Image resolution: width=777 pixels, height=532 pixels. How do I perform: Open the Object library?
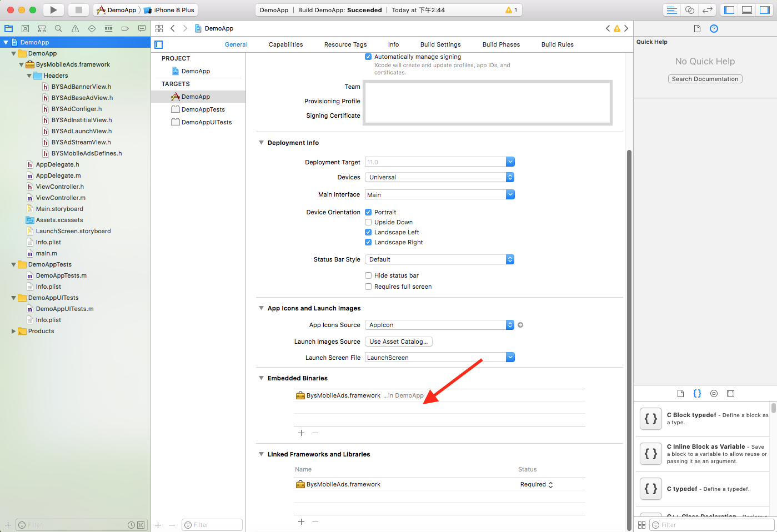point(714,393)
